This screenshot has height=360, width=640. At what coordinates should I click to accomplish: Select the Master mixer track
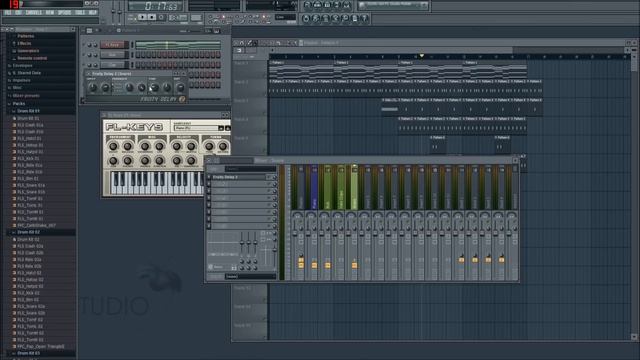pyautogui.click(x=301, y=188)
